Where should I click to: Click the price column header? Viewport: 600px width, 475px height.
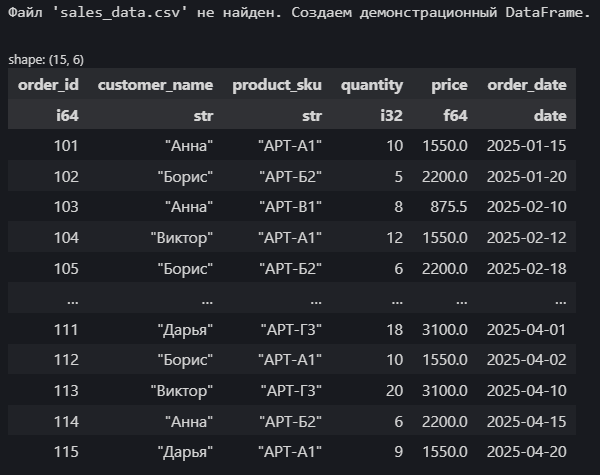coord(449,85)
